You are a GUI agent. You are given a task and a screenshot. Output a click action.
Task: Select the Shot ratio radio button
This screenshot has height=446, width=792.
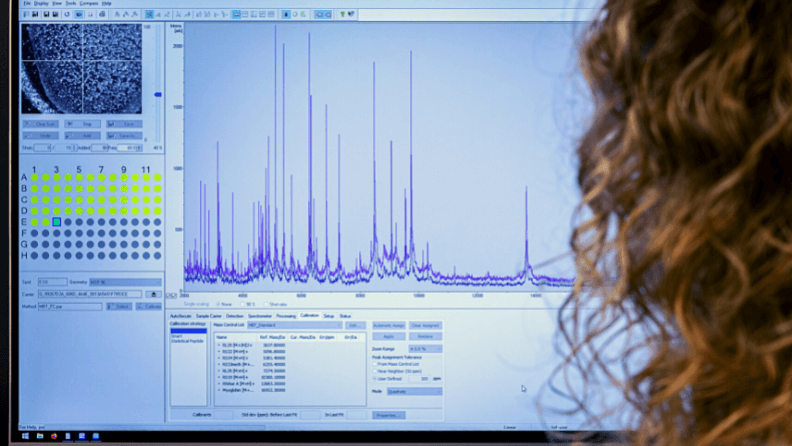(x=266, y=305)
